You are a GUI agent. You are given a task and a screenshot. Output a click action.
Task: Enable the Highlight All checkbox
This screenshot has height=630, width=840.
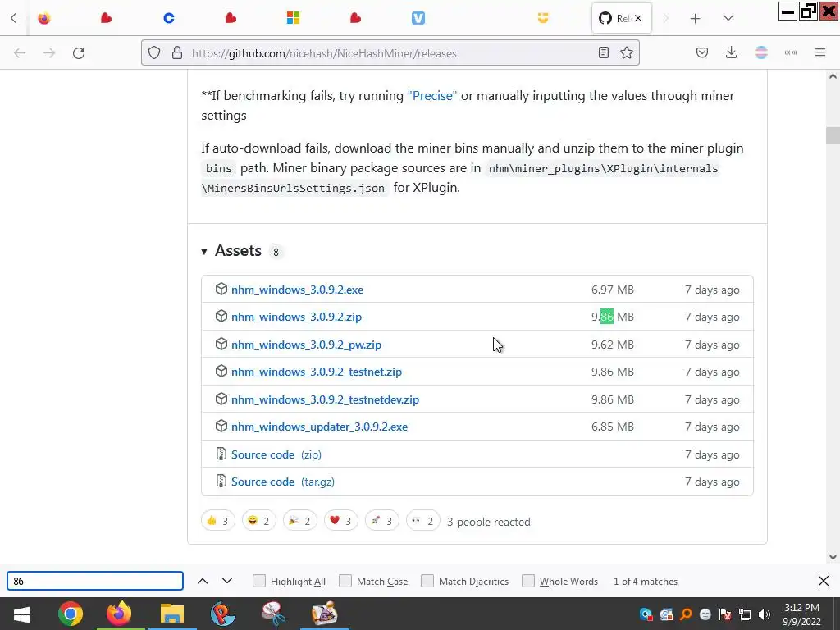click(x=258, y=581)
